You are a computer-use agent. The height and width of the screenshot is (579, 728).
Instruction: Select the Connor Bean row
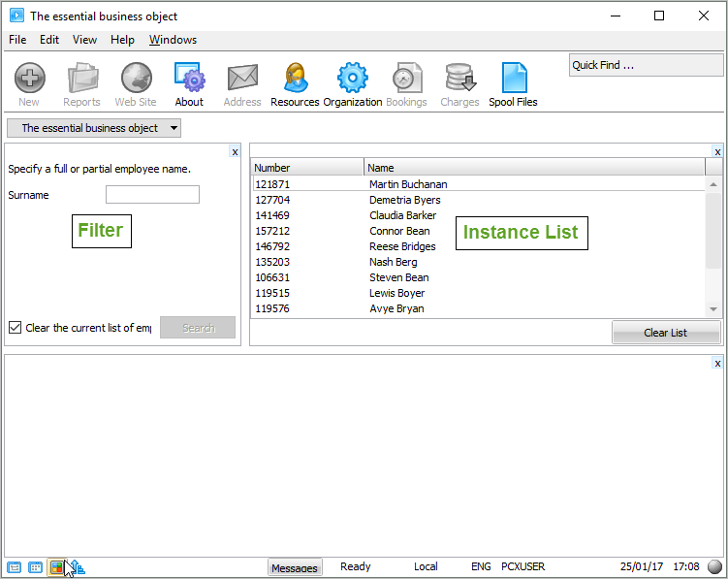coord(479,231)
